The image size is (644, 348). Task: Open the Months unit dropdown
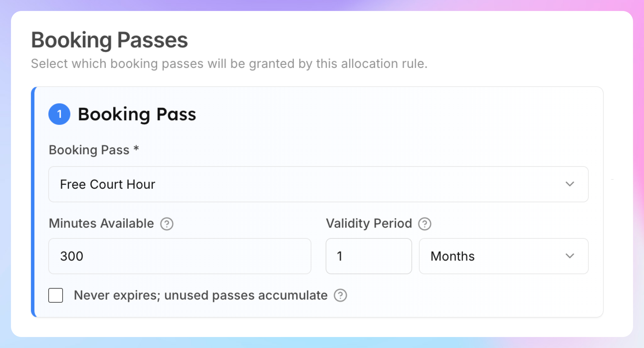(x=504, y=256)
